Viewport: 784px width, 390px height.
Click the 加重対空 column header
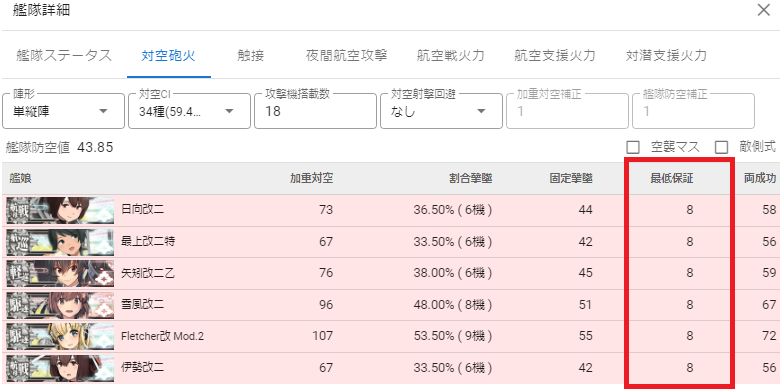click(x=312, y=178)
